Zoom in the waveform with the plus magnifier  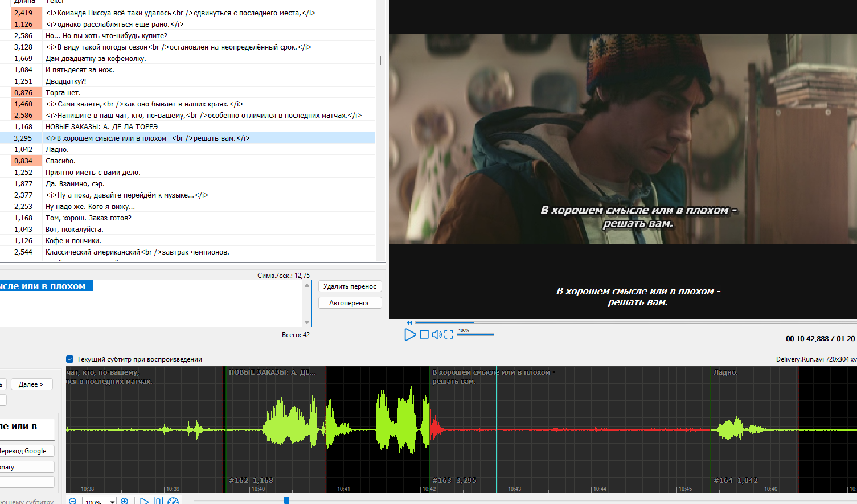click(125, 501)
